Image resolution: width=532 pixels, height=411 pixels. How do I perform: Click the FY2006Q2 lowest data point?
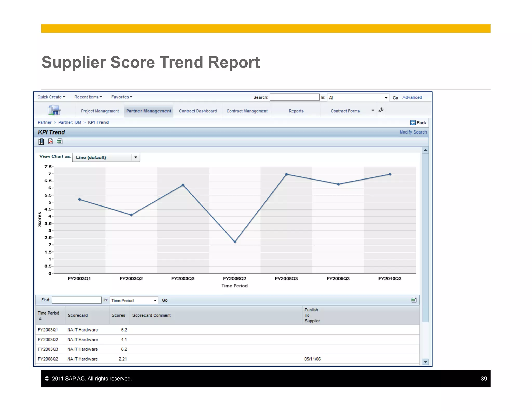point(235,242)
